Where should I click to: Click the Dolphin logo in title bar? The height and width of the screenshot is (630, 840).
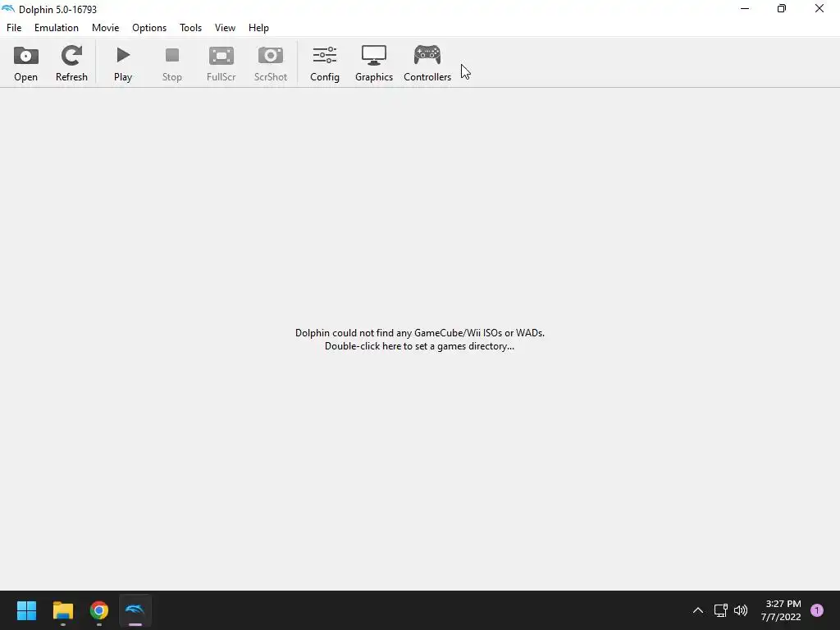(x=8, y=9)
